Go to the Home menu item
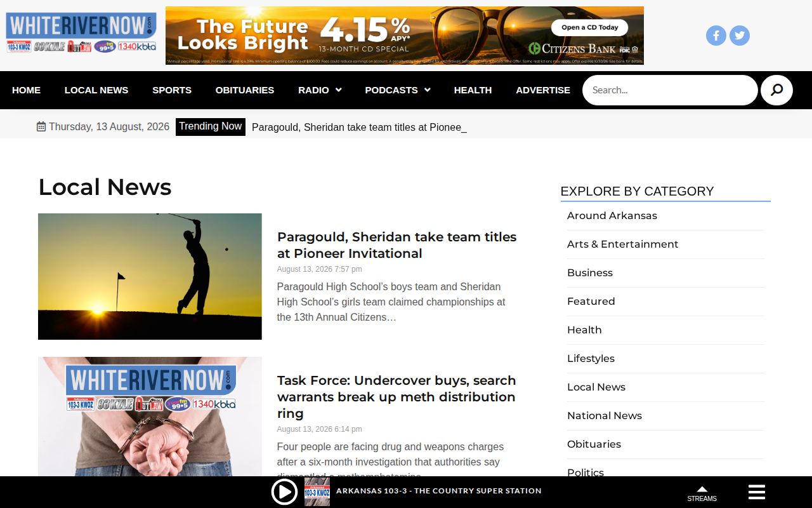 point(26,90)
